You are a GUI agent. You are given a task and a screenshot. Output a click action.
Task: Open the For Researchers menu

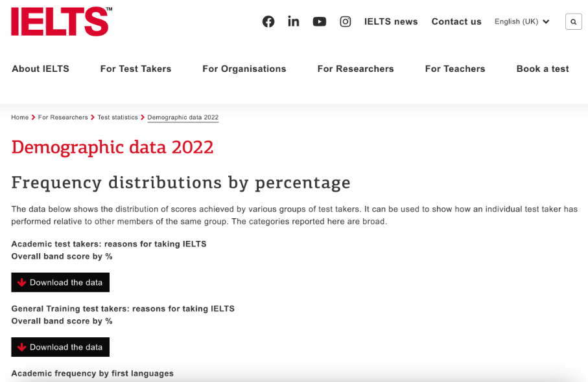[355, 69]
